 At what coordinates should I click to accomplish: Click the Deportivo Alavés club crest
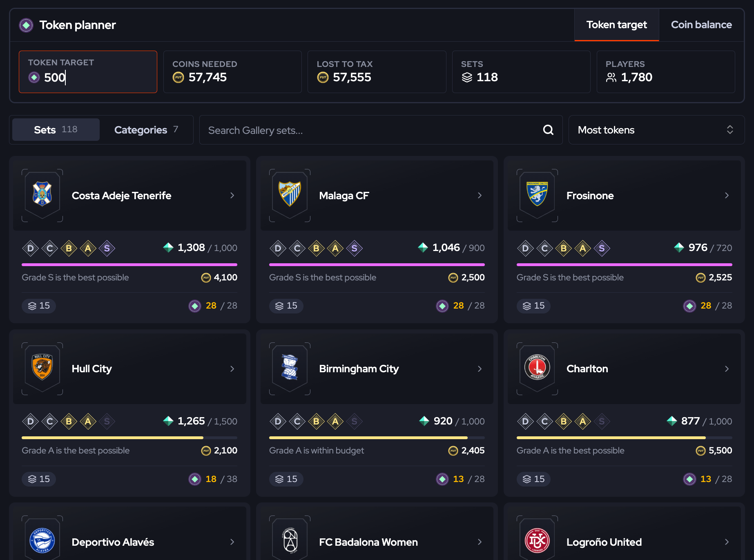(42, 540)
